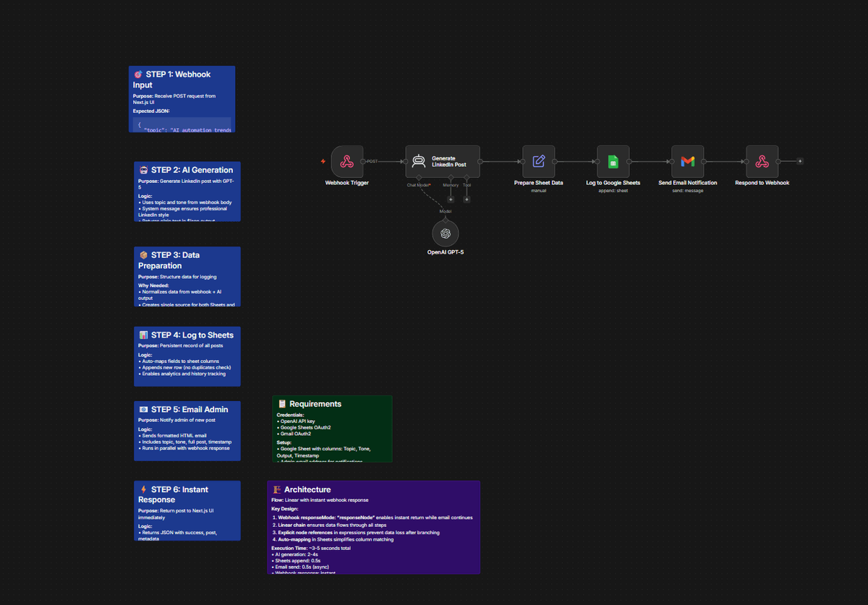The width and height of the screenshot is (868, 605).
Task: Click the 'Memory' connector label
Action: pos(451,185)
